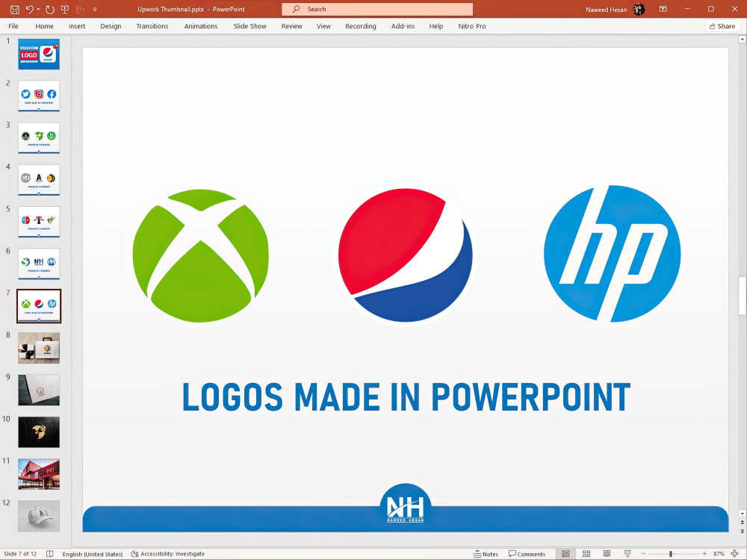Open the Customize Quick Access Toolbar dropdown
The width and height of the screenshot is (747, 560).
click(94, 9)
